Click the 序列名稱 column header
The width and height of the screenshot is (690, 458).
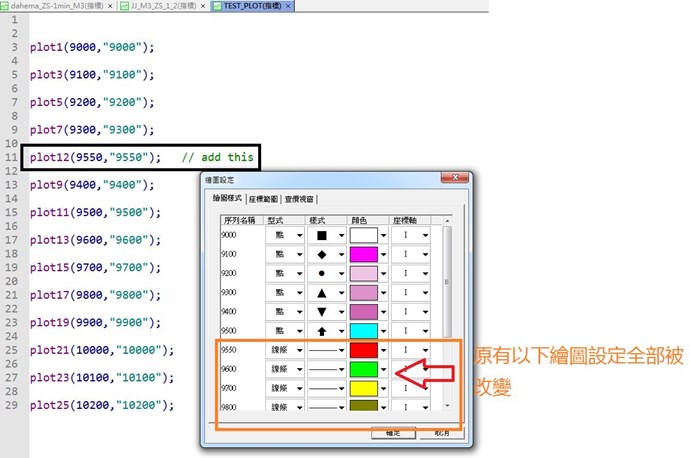point(241,220)
